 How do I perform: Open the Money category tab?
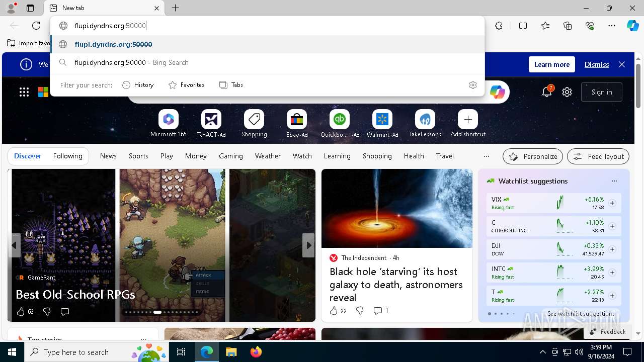[196, 156]
